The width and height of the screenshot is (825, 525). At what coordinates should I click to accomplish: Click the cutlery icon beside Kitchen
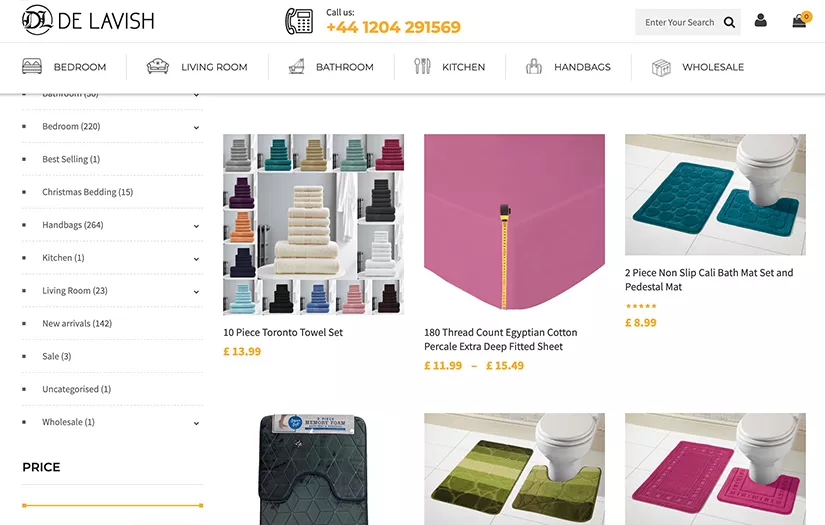click(x=422, y=67)
